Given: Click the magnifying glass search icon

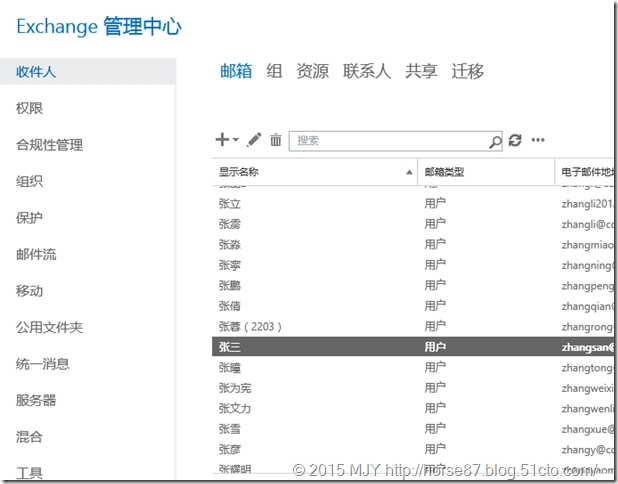Looking at the screenshot, I should (495, 141).
